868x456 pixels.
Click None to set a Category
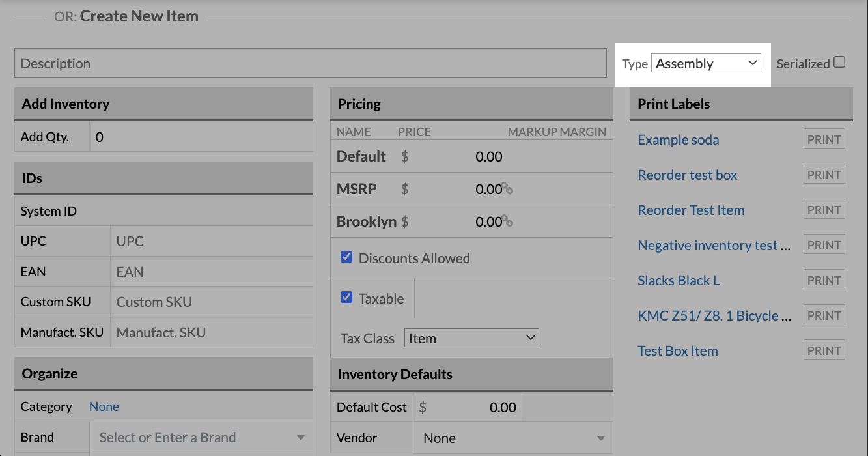coord(104,406)
